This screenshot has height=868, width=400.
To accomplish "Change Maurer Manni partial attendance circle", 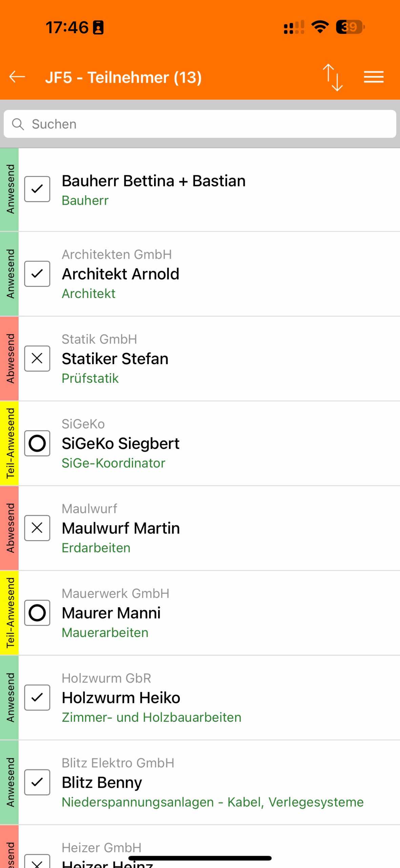I will coord(37,613).
